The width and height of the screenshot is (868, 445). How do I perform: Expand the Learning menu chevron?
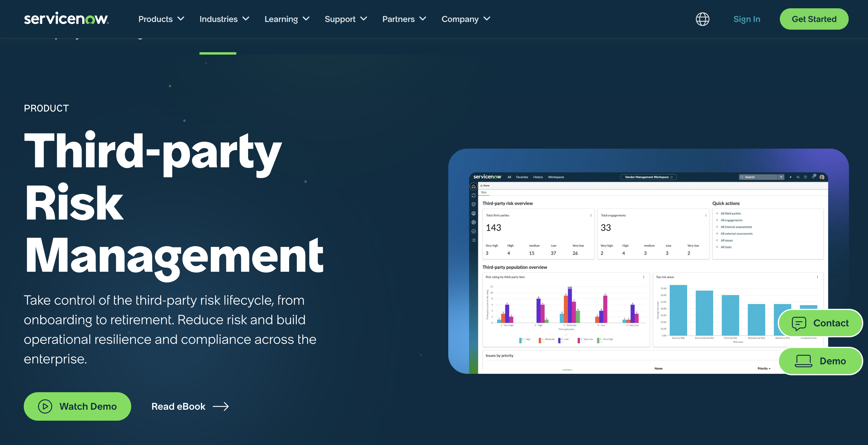(306, 19)
